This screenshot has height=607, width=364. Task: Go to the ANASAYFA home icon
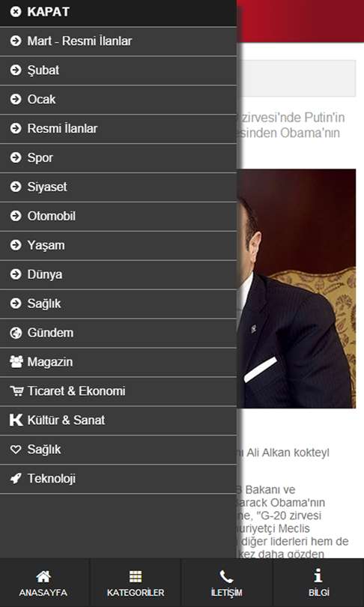(43, 577)
